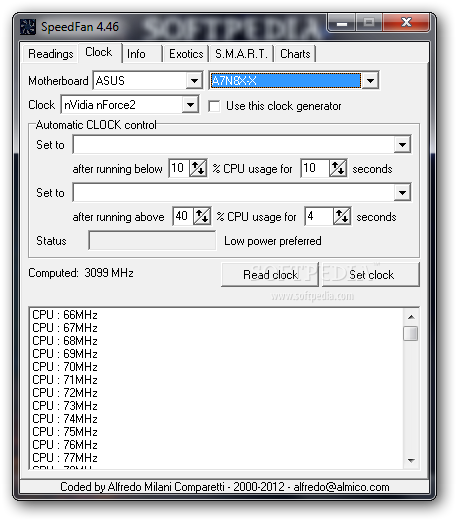
Task: Click the Read clock button
Action: pyautogui.click(x=270, y=274)
